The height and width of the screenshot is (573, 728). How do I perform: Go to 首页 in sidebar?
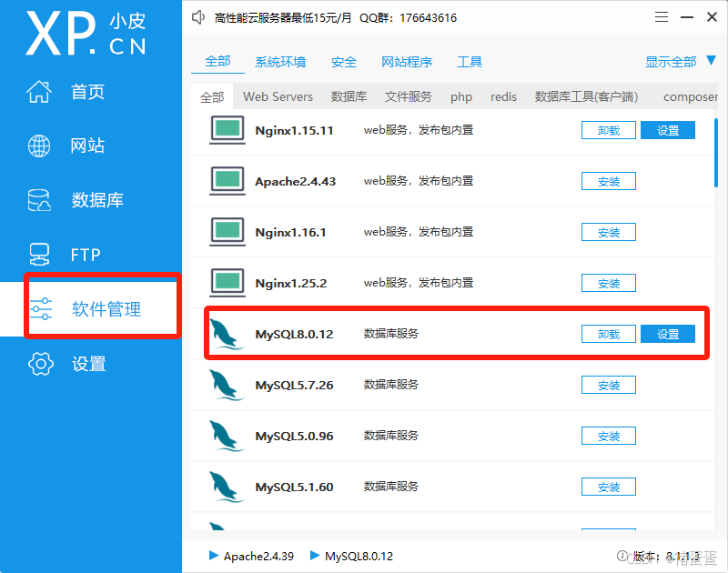click(87, 91)
